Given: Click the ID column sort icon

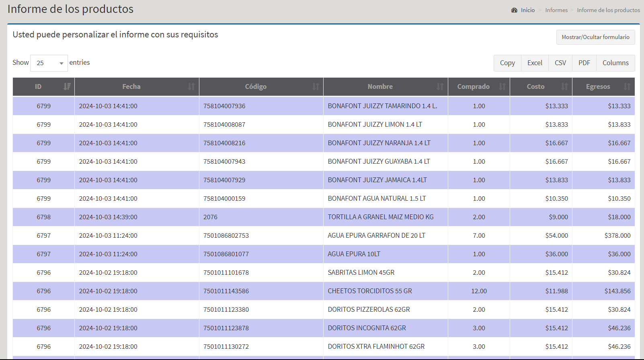Looking at the screenshot, I should click(x=67, y=86).
